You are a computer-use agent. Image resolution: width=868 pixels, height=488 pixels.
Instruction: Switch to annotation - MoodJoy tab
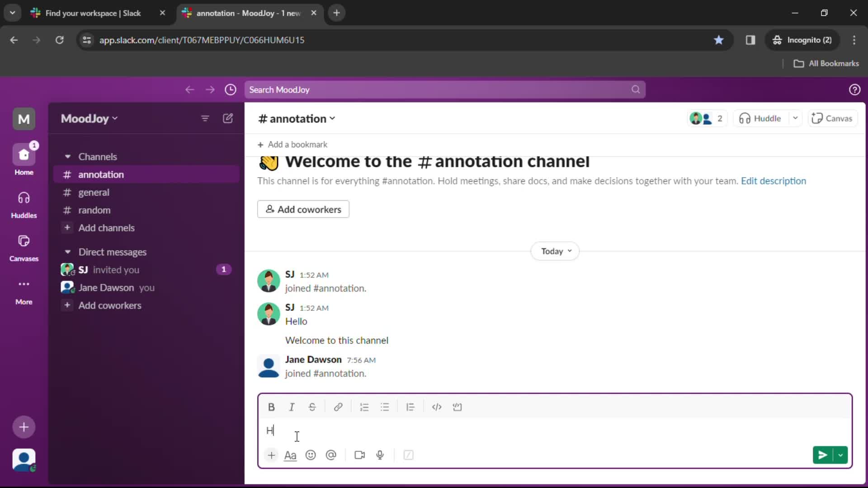(249, 13)
